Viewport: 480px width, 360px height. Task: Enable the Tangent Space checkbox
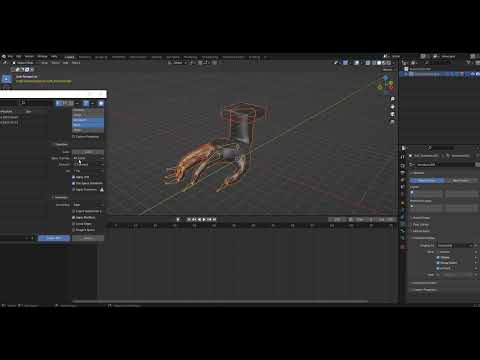tap(74, 230)
